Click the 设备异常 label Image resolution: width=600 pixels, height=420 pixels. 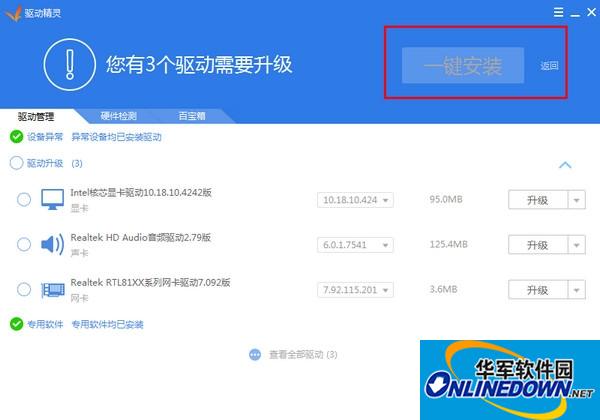tap(45, 137)
